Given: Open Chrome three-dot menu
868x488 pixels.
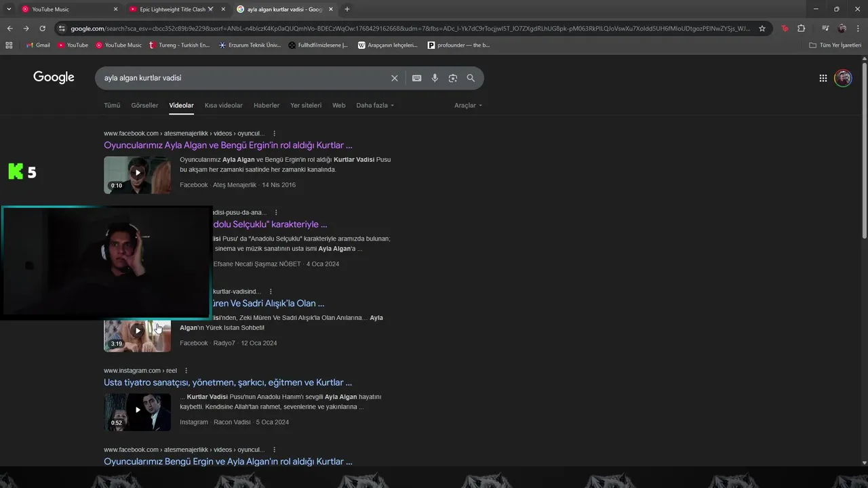Looking at the screenshot, I should [858, 28].
